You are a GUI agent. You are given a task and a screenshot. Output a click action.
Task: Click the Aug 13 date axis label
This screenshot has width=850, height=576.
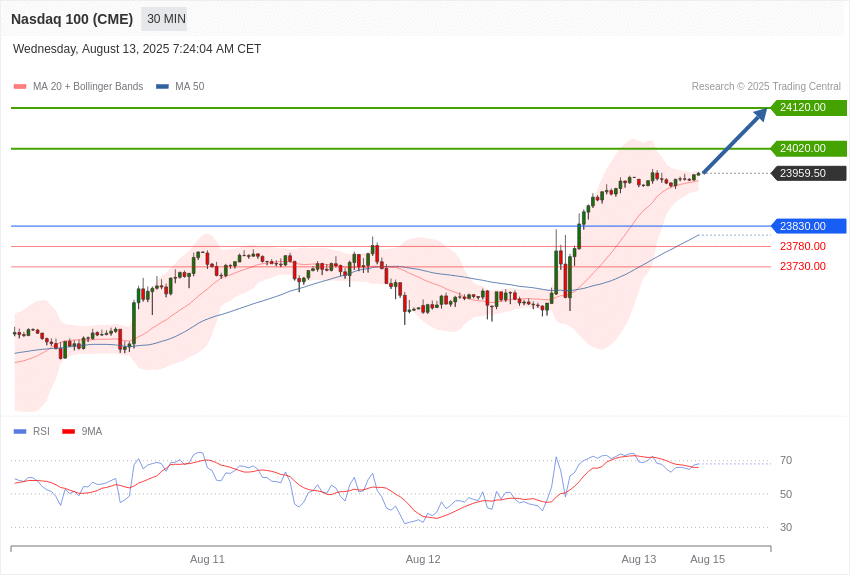639,560
